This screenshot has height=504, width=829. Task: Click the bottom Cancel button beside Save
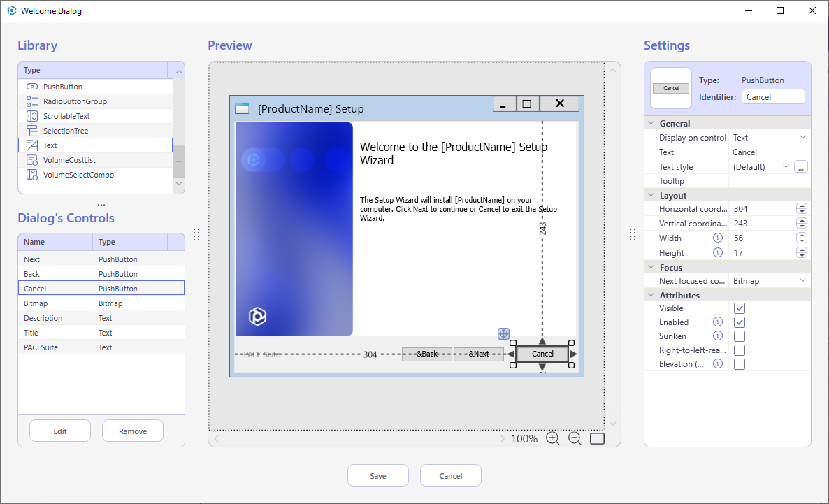[x=450, y=475]
